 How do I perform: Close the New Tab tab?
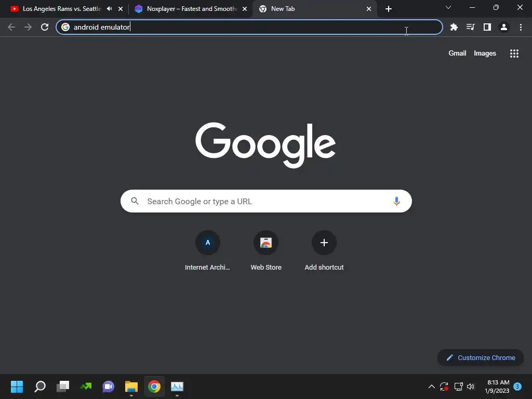pos(369,9)
